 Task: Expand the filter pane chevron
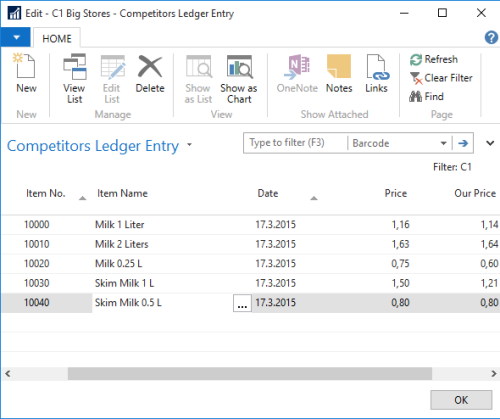[x=490, y=143]
